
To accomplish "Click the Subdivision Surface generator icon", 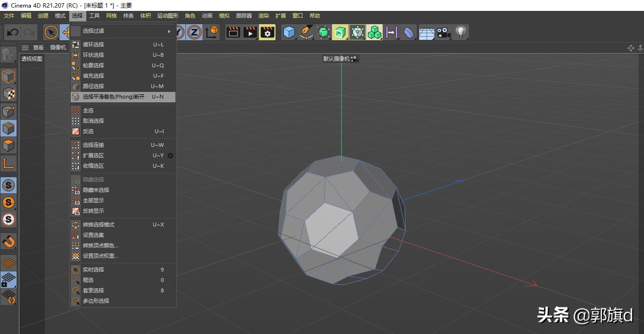I will click(322, 32).
